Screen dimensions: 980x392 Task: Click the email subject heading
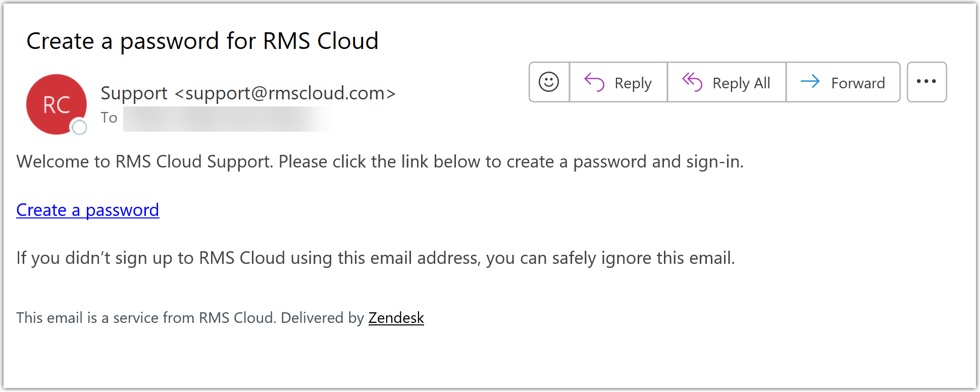[202, 41]
